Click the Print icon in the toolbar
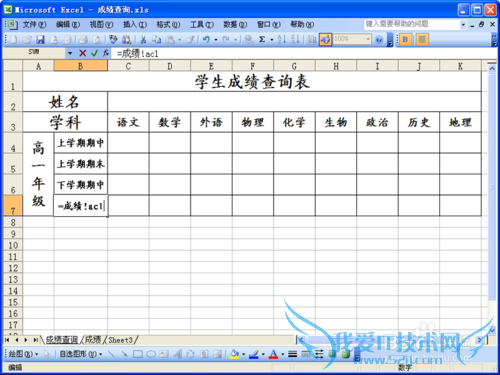 point(83,40)
